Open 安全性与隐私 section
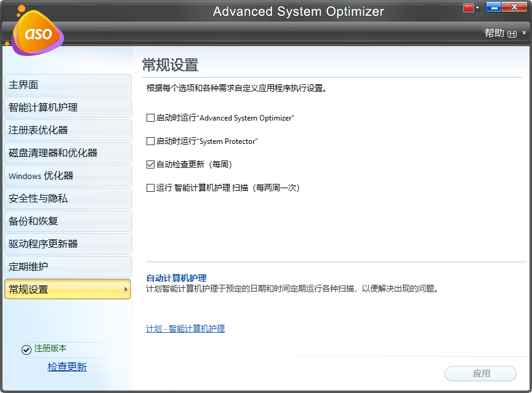The image size is (532, 393). coord(68,198)
